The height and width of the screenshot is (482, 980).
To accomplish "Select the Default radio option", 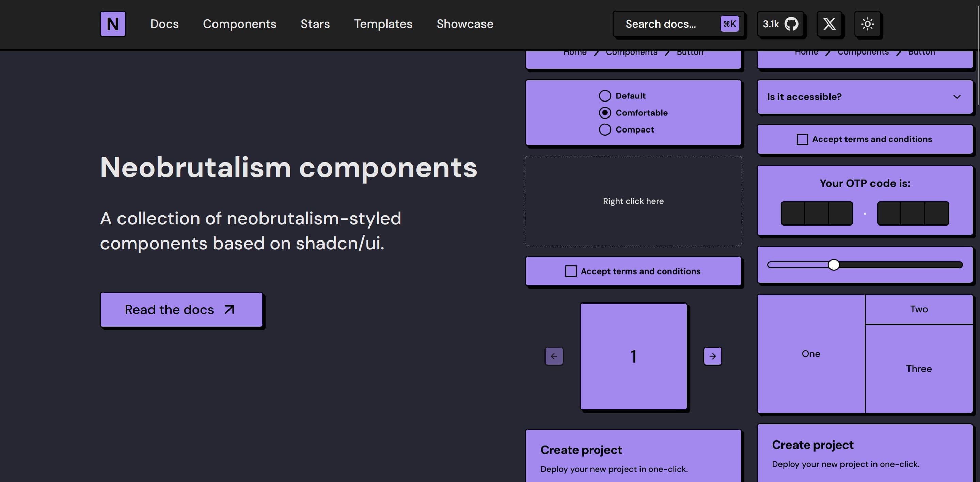I will [x=605, y=96].
